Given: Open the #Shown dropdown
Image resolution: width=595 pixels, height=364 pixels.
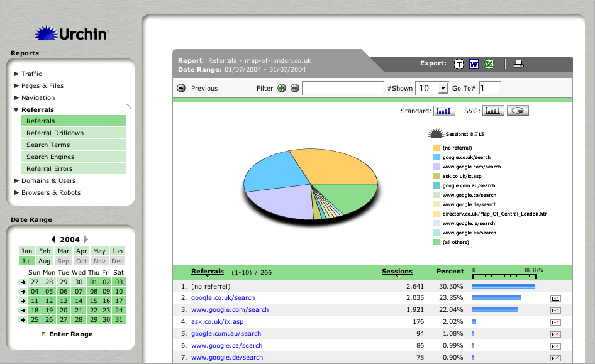Looking at the screenshot, I should [x=442, y=89].
